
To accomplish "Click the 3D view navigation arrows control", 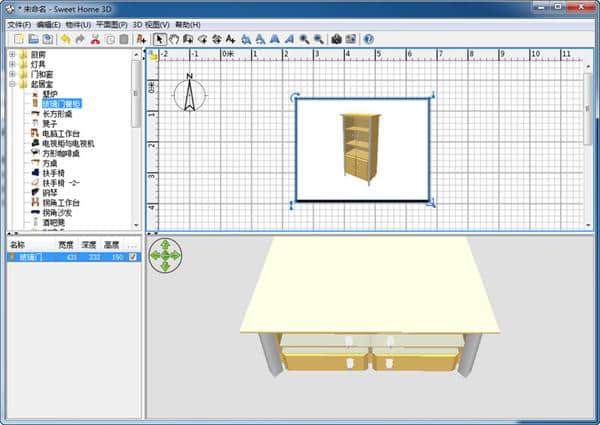I will pos(166,255).
